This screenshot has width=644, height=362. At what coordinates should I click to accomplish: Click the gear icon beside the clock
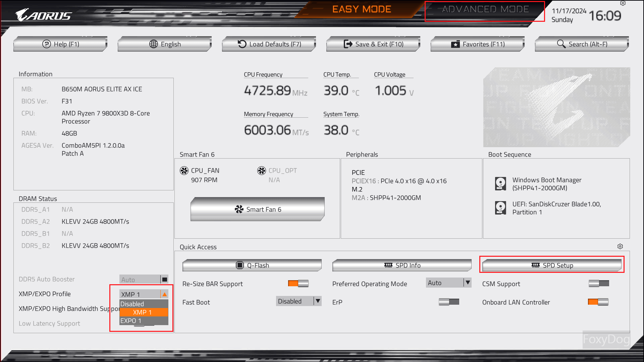(x=623, y=3)
